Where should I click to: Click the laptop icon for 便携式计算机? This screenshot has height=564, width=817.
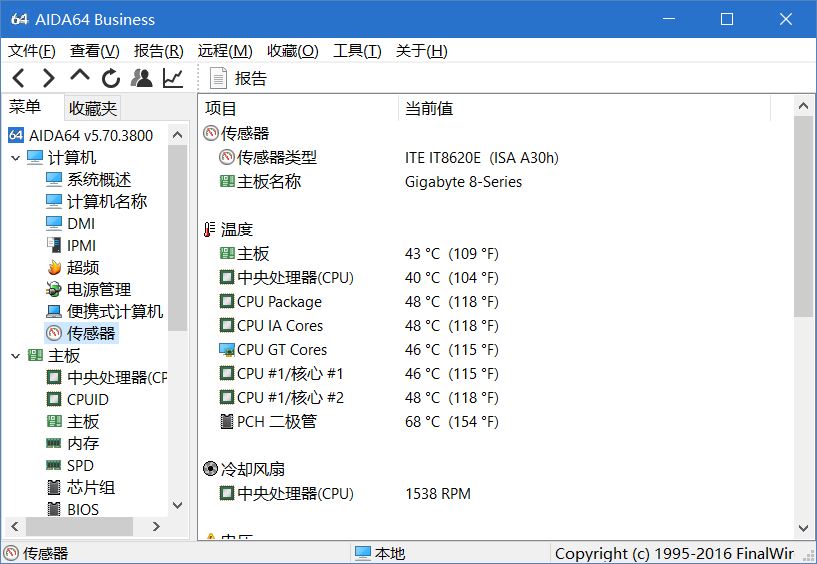click(x=54, y=311)
